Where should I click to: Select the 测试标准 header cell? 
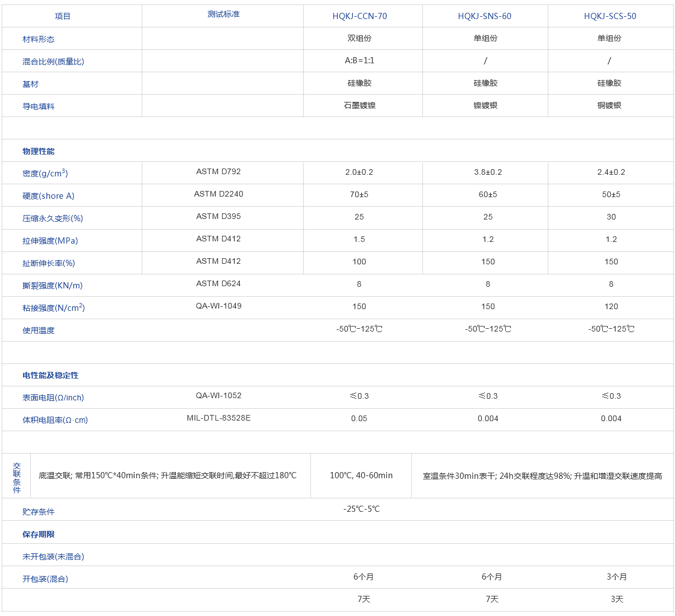coord(224,14)
